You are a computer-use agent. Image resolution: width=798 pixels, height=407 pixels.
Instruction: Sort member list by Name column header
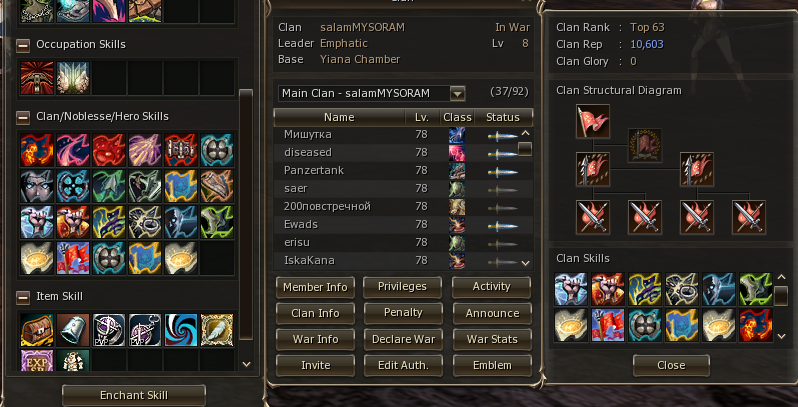(x=339, y=117)
